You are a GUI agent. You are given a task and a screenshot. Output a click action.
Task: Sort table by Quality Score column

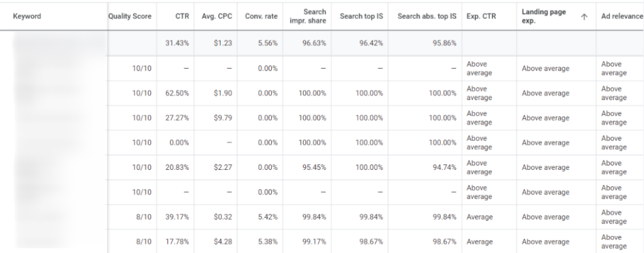[x=130, y=16]
